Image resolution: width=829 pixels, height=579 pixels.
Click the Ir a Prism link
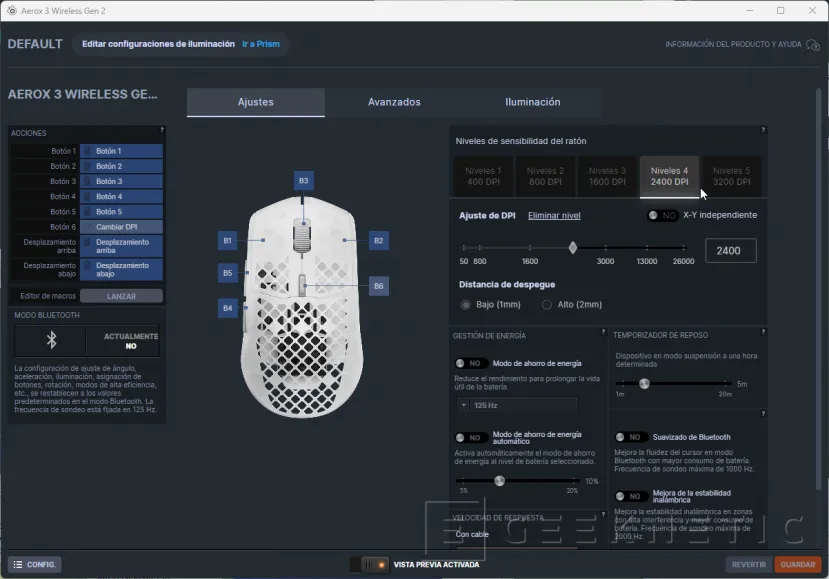[x=261, y=44]
